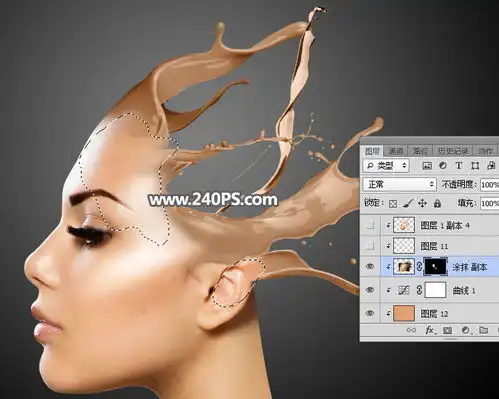
Task: Click the 不透明度 opacity value field
Action: (x=489, y=185)
